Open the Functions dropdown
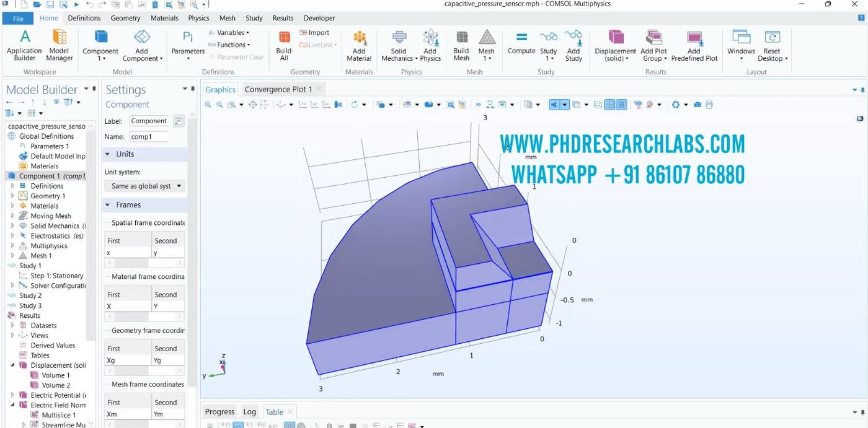 point(229,45)
